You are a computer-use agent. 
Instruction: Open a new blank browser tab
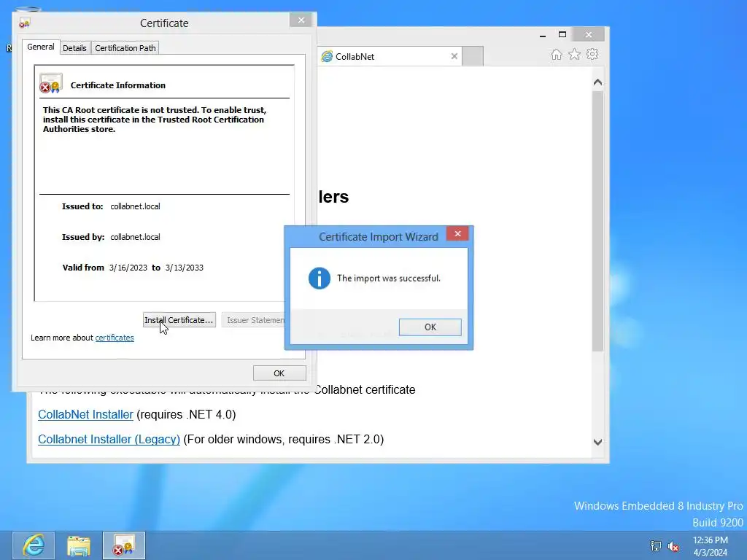pyautogui.click(x=473, y=56)
